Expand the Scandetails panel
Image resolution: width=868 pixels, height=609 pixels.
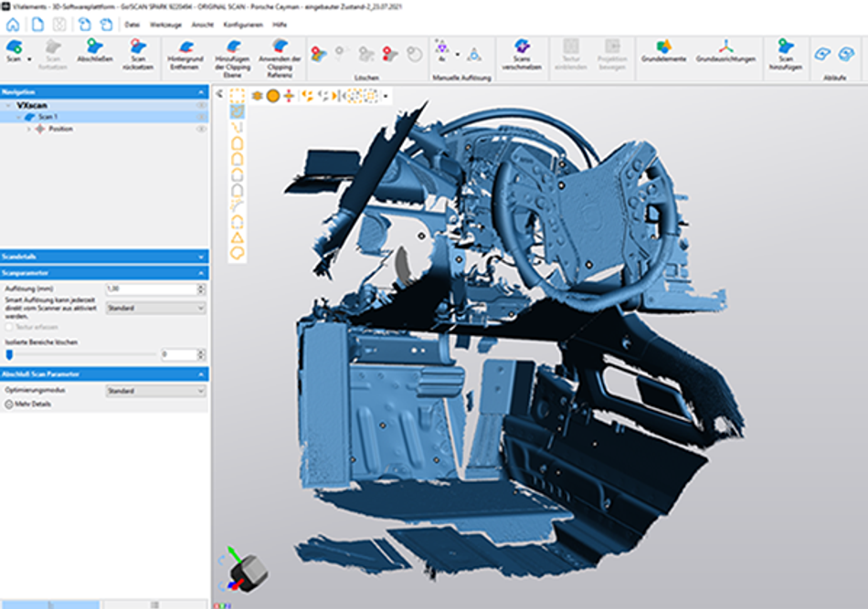point(201,257)
